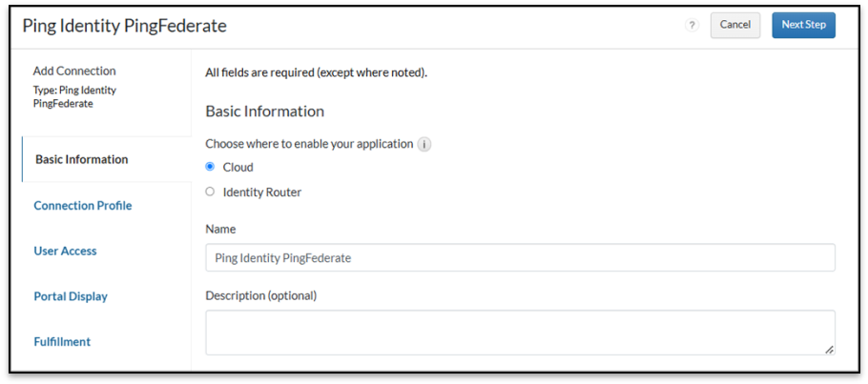Focus the Name text field
Viewport: 868px width, 384px height.
point(520,257)
